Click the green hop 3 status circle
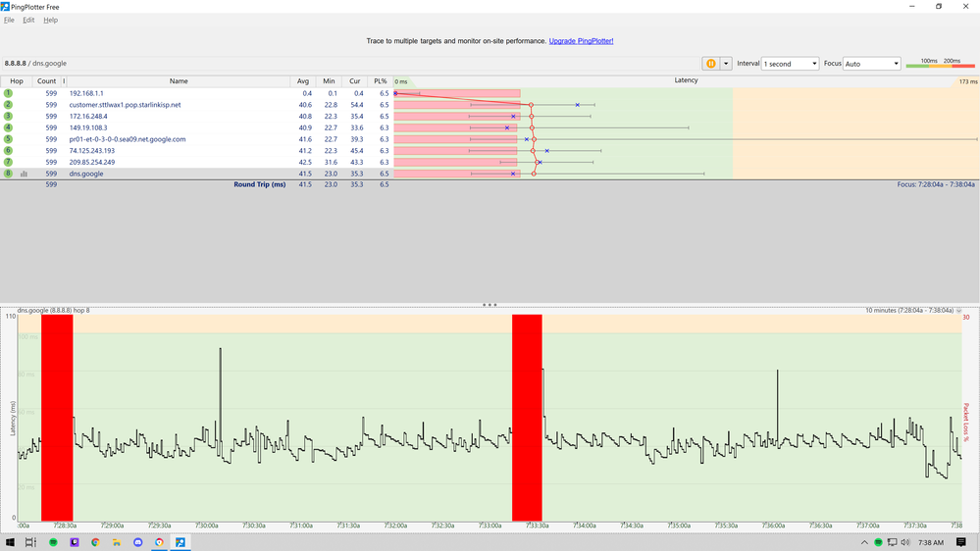 click(9, 116)
